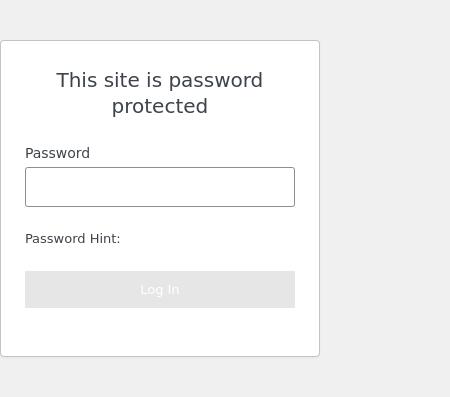Click the blank space after 'Password Hint:'
Image resolution: width=450 pixels, height=397 pixels.
coord(207,239)
